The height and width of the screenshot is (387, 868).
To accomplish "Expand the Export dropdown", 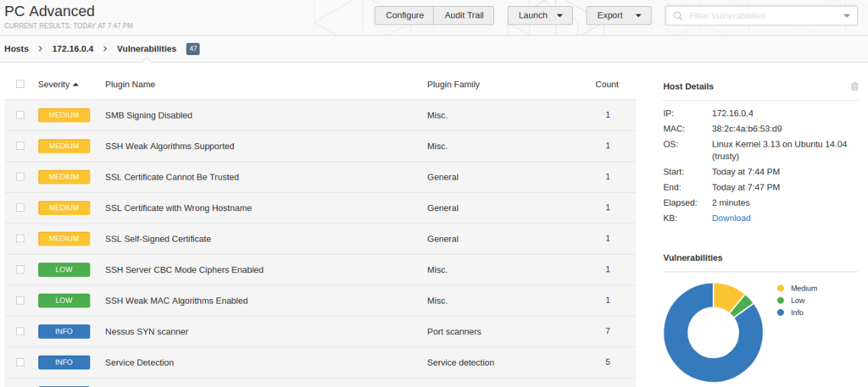I will click(x=618, y=15).
